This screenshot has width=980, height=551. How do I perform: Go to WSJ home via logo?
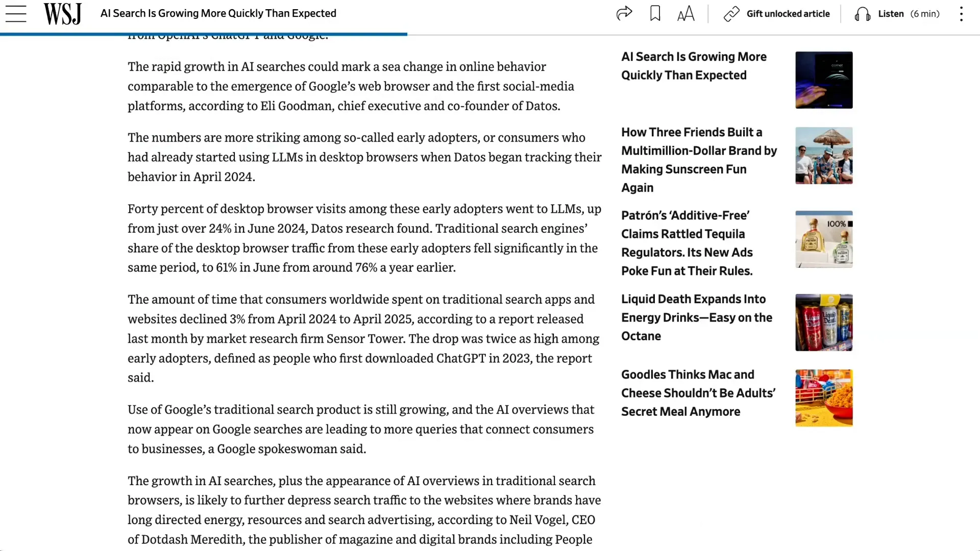62,14
